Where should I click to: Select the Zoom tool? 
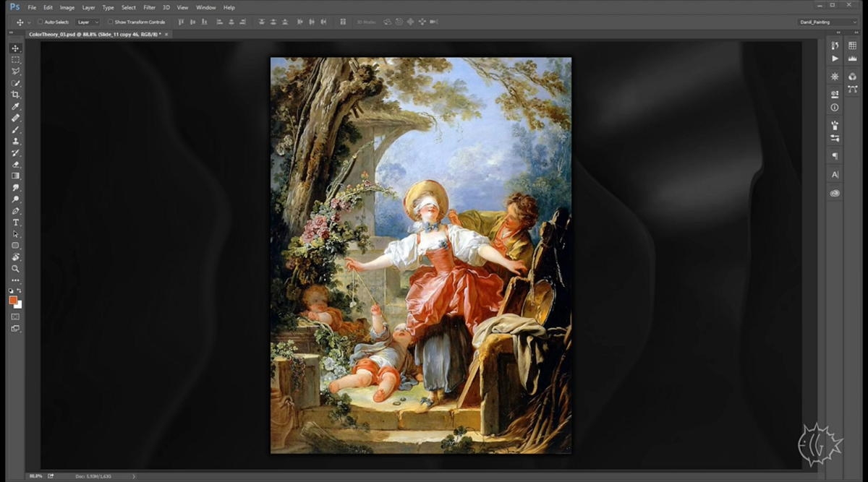pyautogui.click(x=15, y=268)
